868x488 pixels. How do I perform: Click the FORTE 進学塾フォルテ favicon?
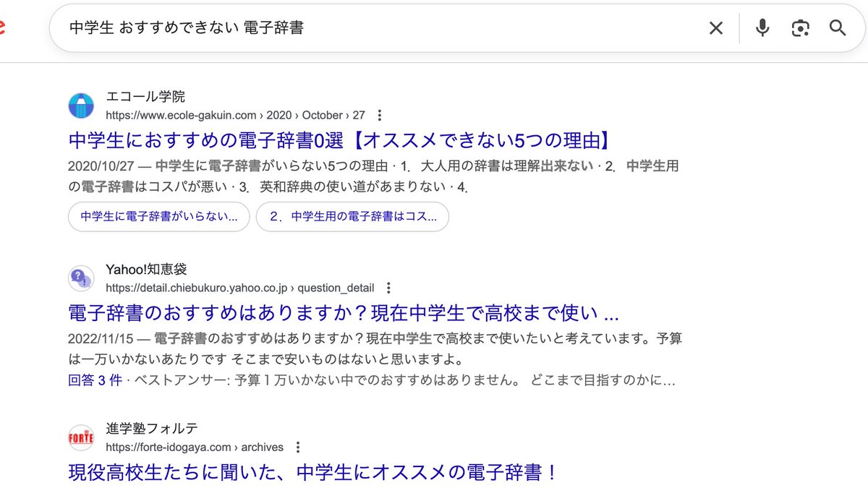pyautogui.click(x=81, y=437)
